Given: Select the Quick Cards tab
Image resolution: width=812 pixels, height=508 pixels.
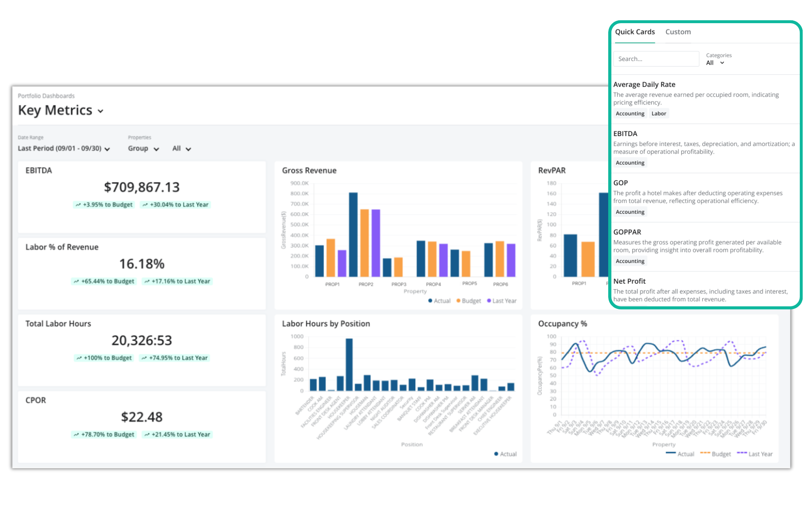Looking at the screenshot, I should (635, 32).
